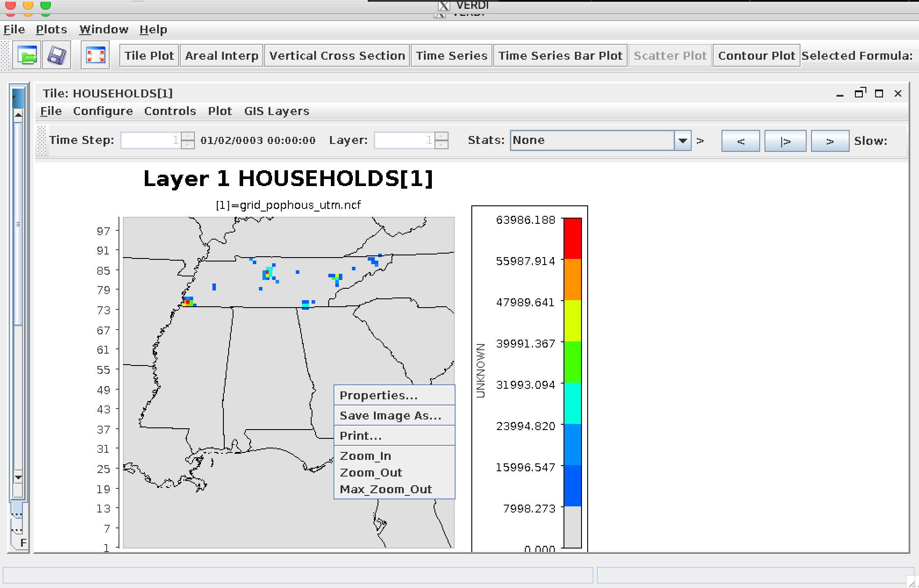The width and height of the screenshot is (919, 588).
Task: Restore the Tile HOUSEHOLDS window icon
Action: coord(859,93)
